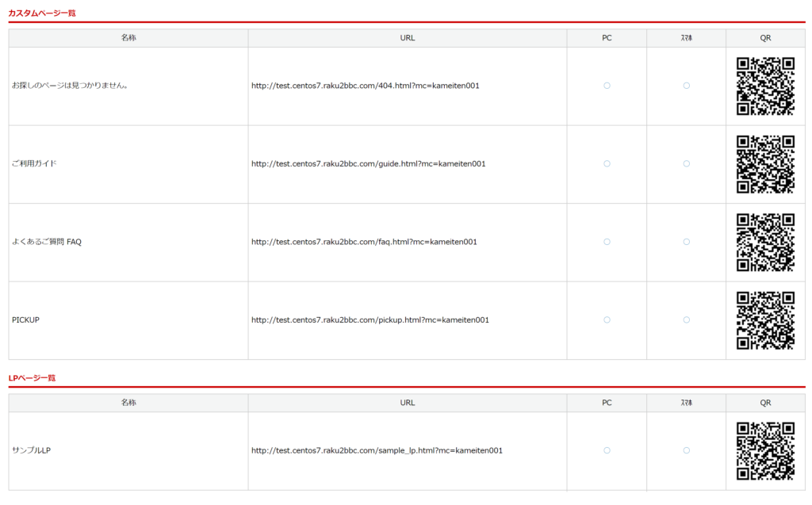
Task: Open the guide.html page URL
Action: (x=368, y=164)
